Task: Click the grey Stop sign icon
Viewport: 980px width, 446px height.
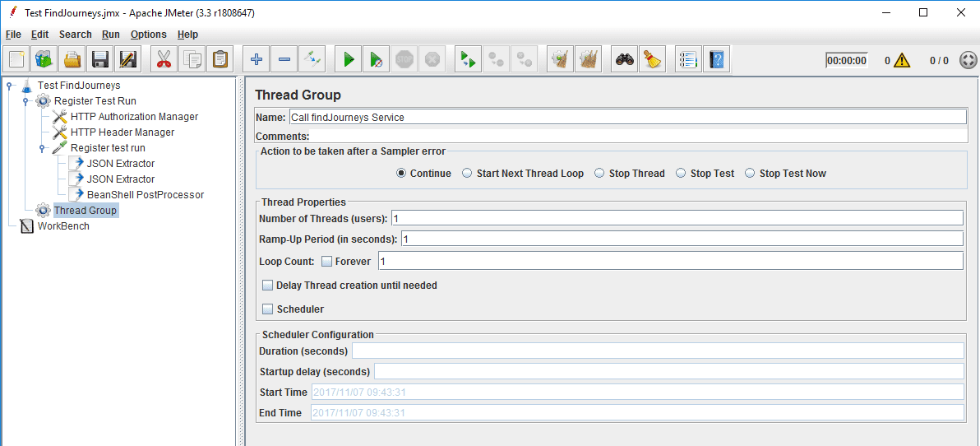Action: coord(404,60)
